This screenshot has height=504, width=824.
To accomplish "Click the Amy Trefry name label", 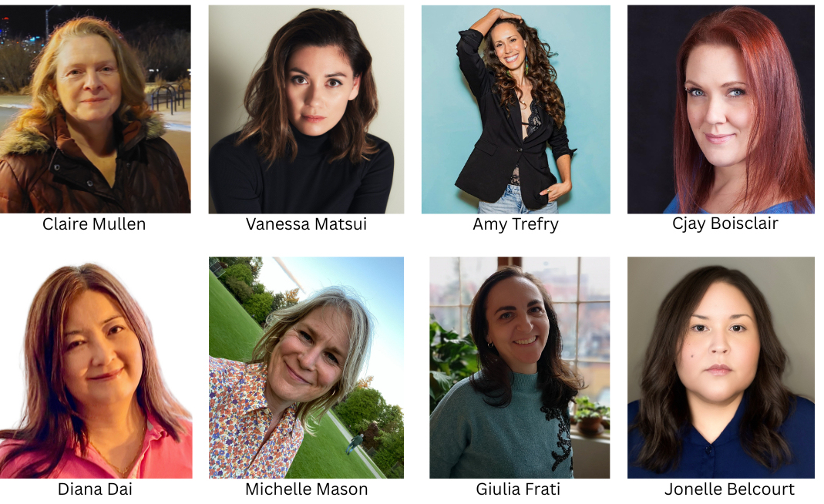I will click(x=516, y=224).
